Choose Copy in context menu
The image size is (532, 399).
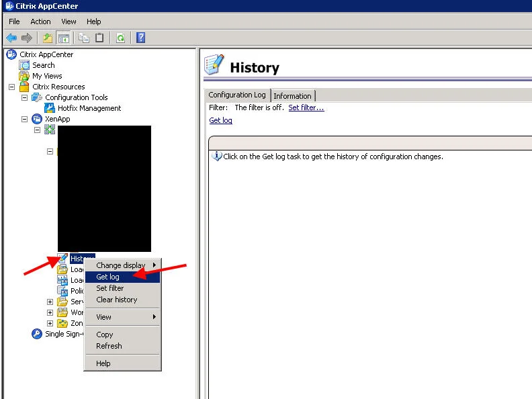(122, 335)
